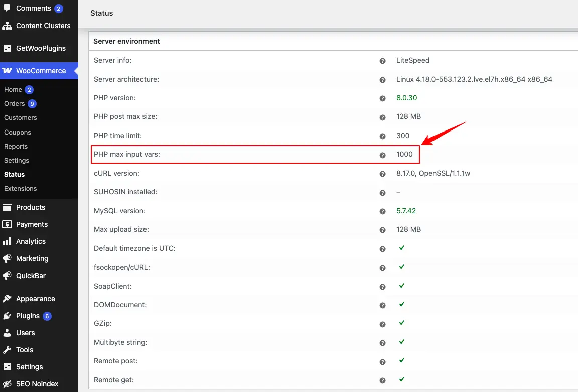Viewport: 578px width, 392px height.
Task: Click help icon beside Server info
Action: point(383,61)
